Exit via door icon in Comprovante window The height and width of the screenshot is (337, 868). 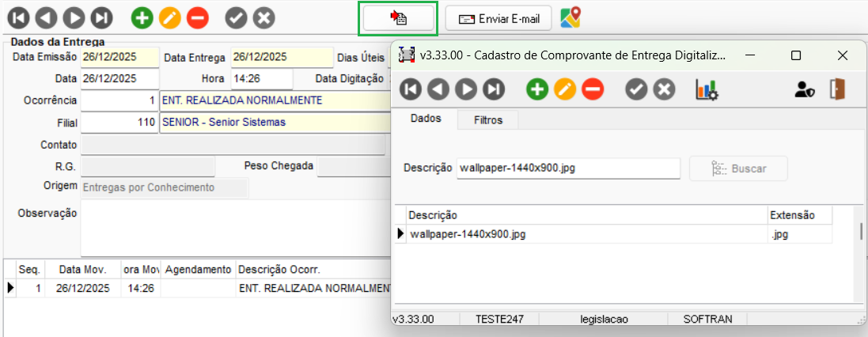(838, 89)
